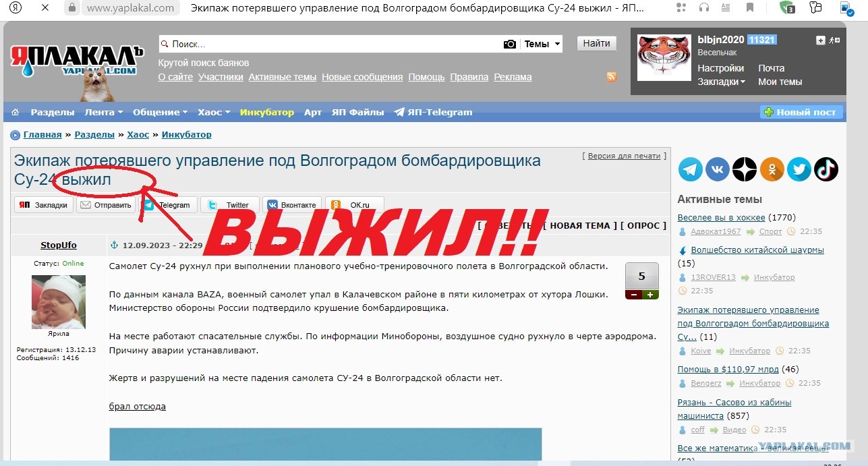Screen dimensions: 868x466
Task: Click the green shield extension icon
Action: [787, 8]
